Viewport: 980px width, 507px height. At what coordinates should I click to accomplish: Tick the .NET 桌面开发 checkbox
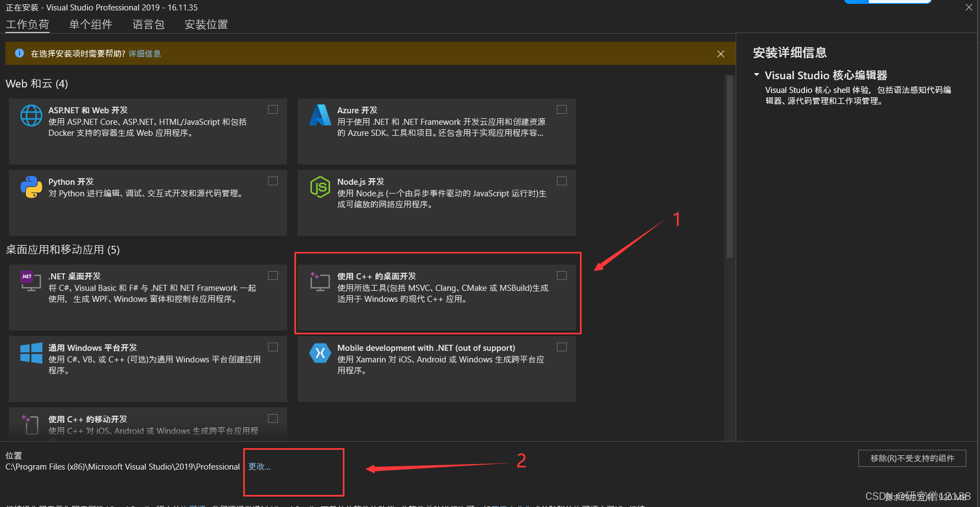(273, 275)
